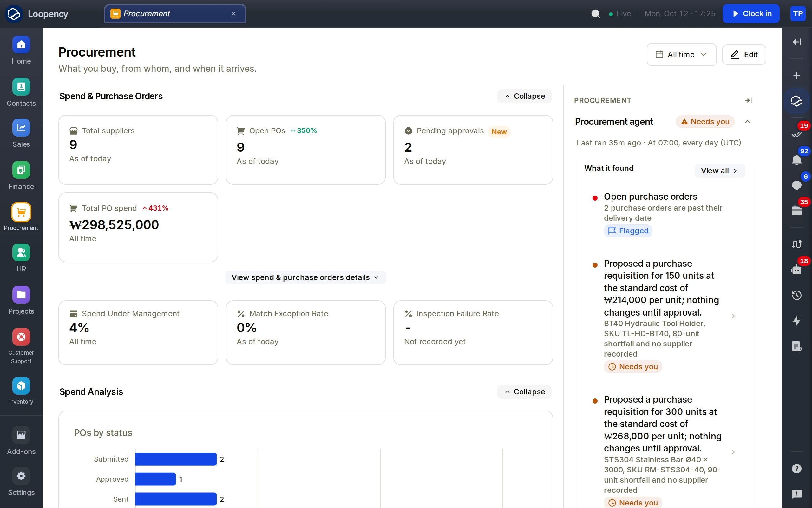Open the Add-ons store
Viewport: 812px width, 508px height.
(21, 441)
